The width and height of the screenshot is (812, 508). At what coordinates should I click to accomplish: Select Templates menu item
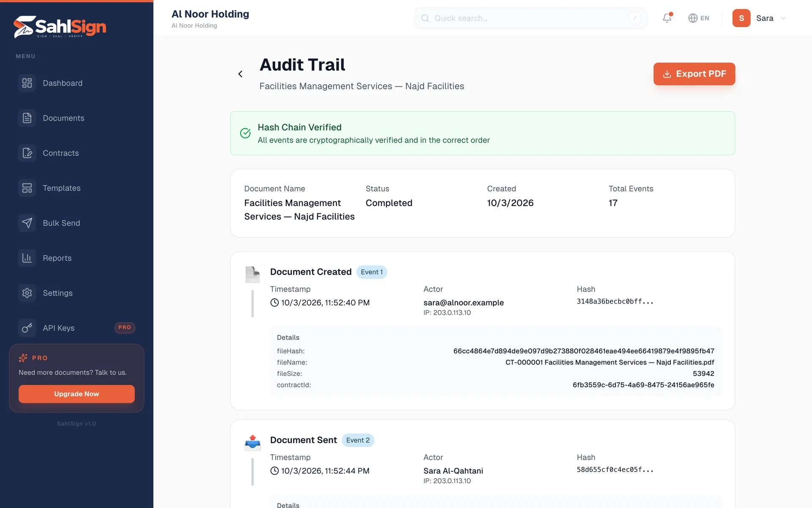(77, 188)
